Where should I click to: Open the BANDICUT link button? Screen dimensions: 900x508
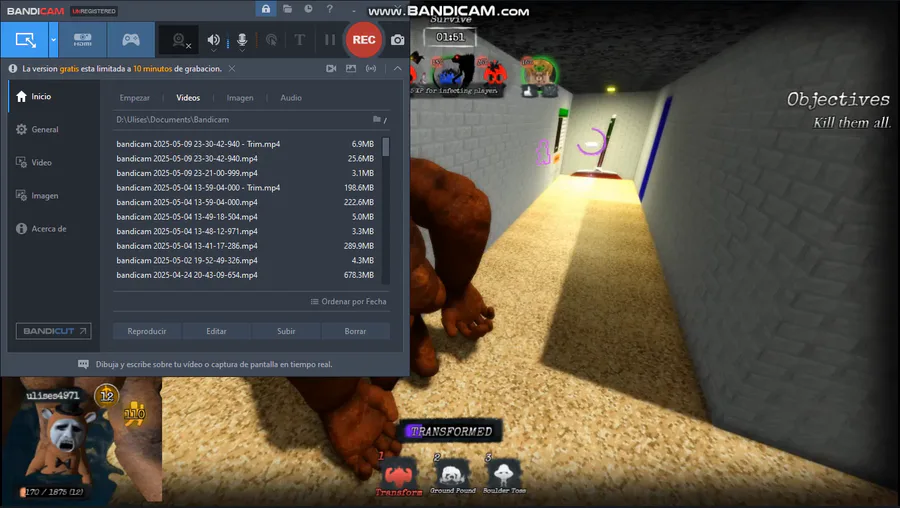pyautogui.click(x=53, y=331)
